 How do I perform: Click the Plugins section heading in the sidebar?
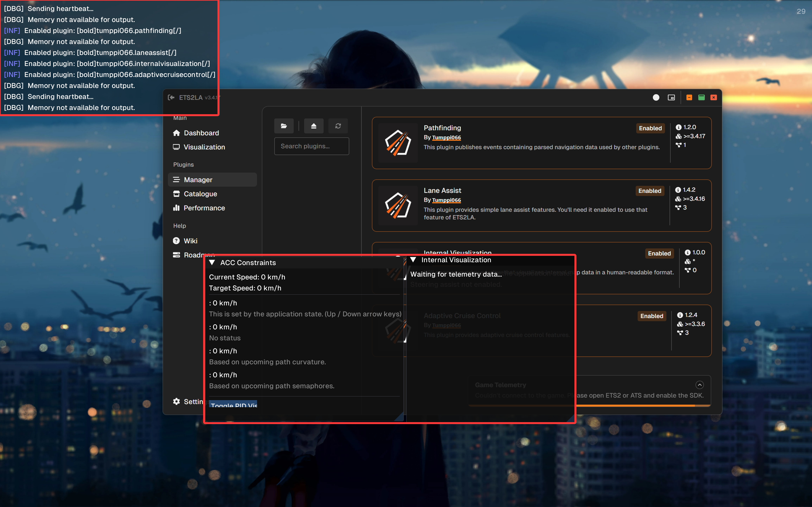[x=183, y=165]
